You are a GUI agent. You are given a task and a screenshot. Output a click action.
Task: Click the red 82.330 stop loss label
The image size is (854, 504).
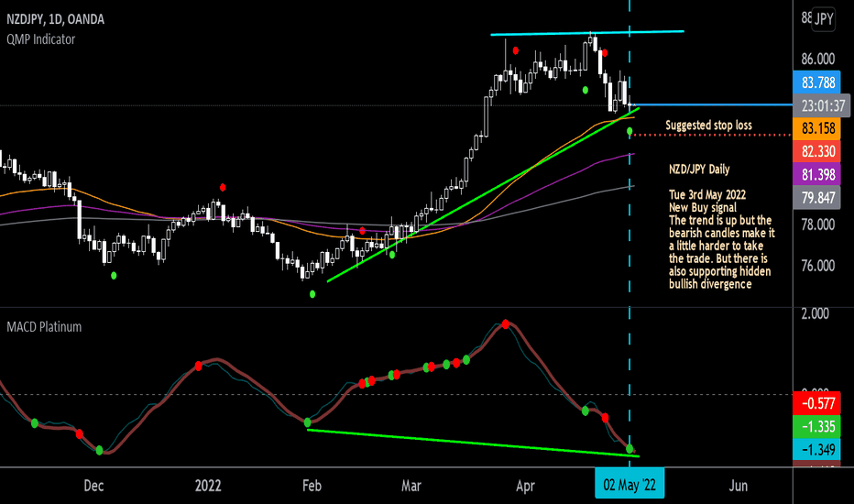[817, 151]
